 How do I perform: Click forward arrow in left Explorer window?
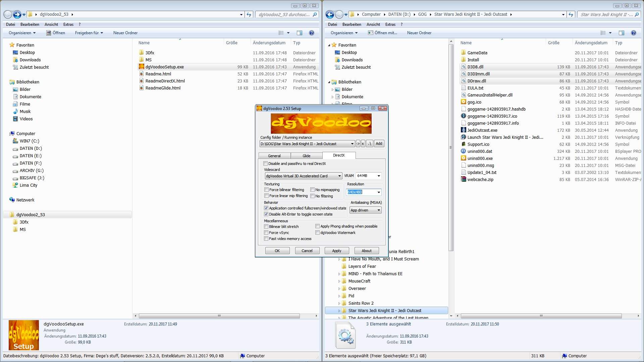tap(17, 14)
